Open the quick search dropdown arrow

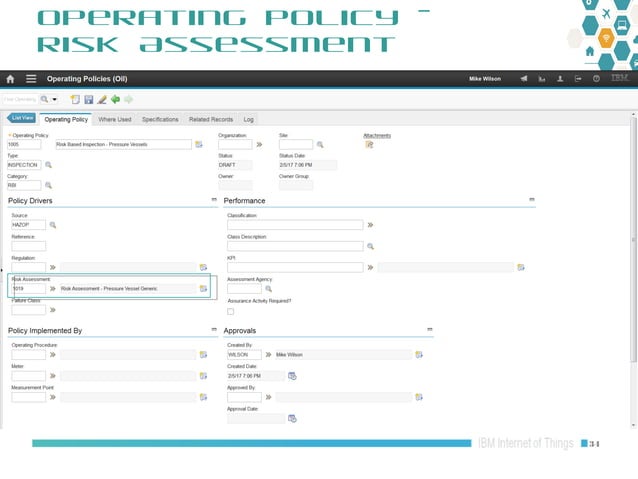[54, 99]
